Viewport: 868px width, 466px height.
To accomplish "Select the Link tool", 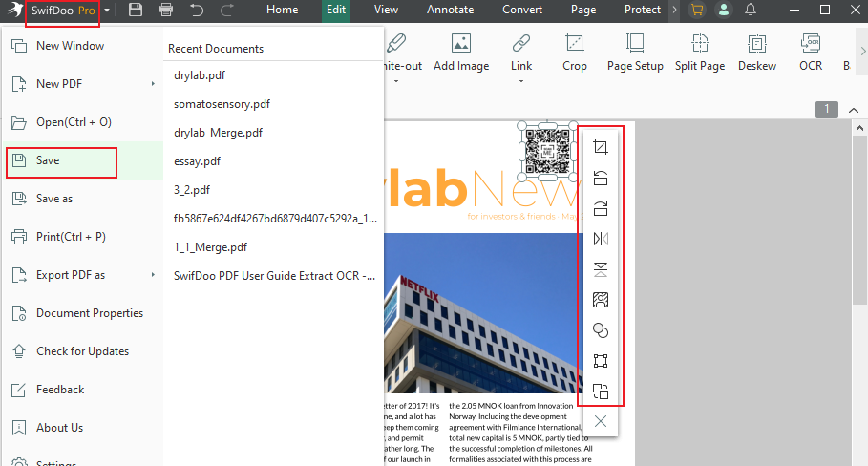I will click(521, 53).
